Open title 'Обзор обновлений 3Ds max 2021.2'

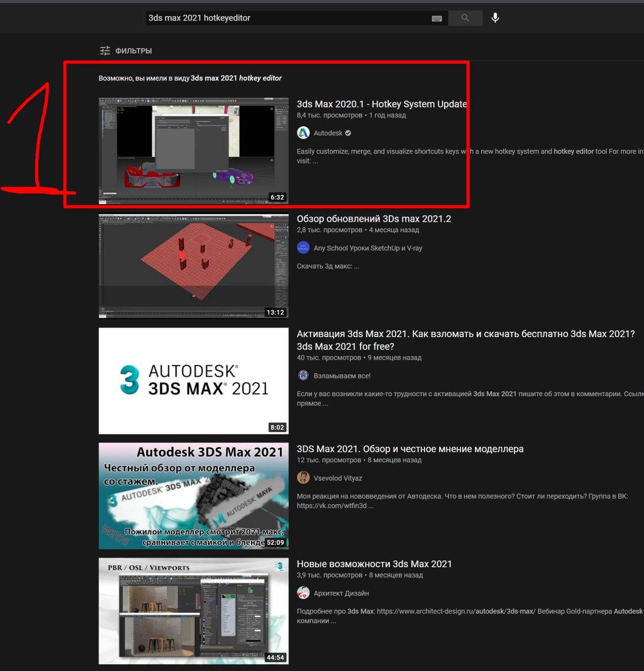pos(374,219)
